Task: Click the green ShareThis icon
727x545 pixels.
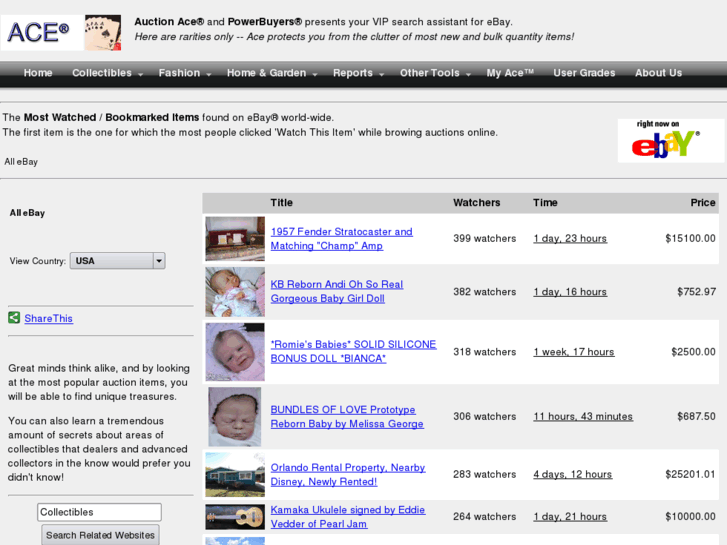Action: click(14, 318)
